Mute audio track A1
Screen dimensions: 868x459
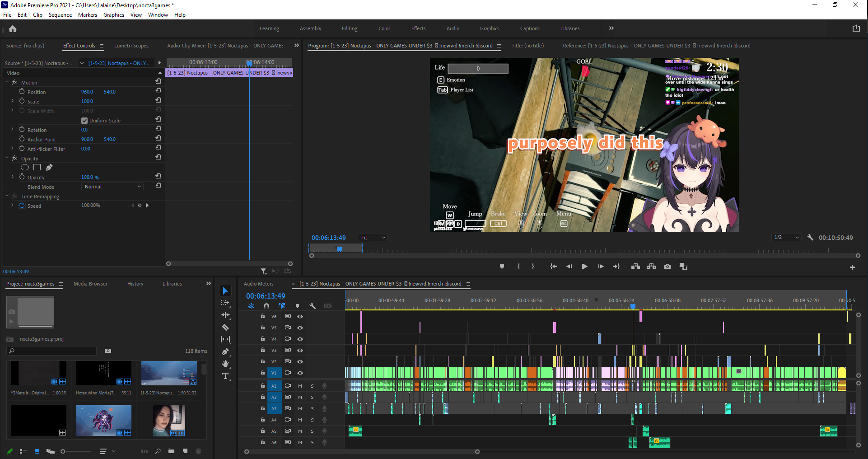point(300,386)
